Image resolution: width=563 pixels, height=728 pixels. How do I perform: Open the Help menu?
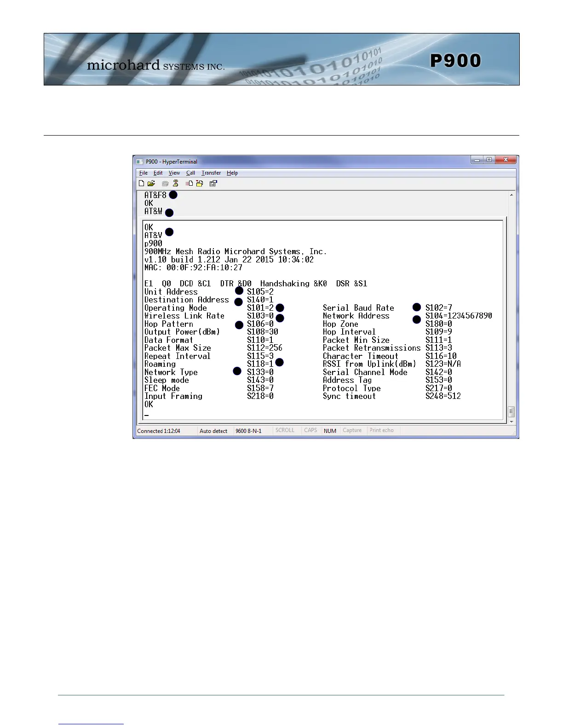[232, 173]
